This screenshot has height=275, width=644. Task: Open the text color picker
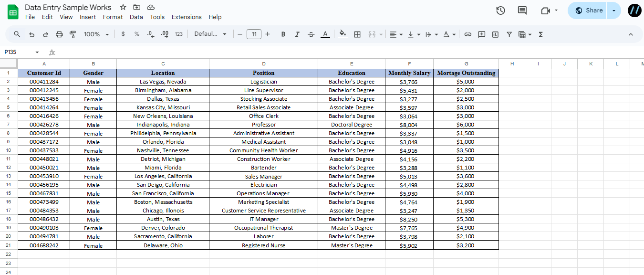click(325, 34)
